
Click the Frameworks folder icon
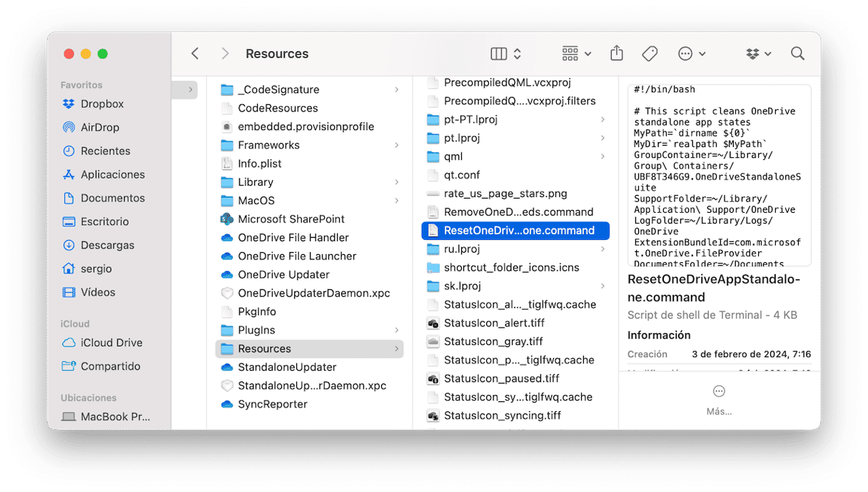coord(227,145)
